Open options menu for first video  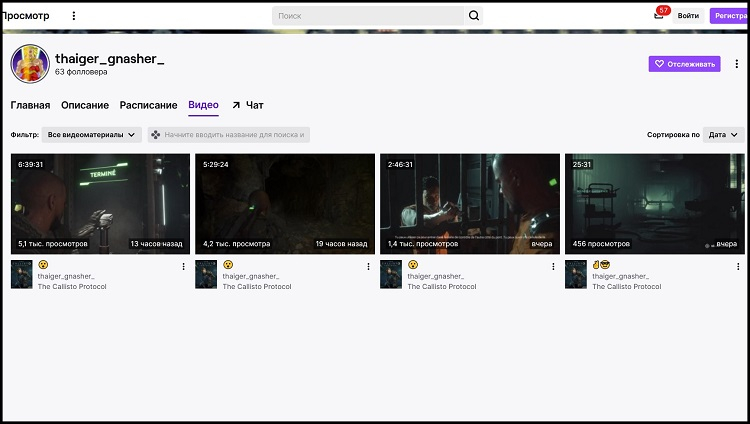(183, 266)
